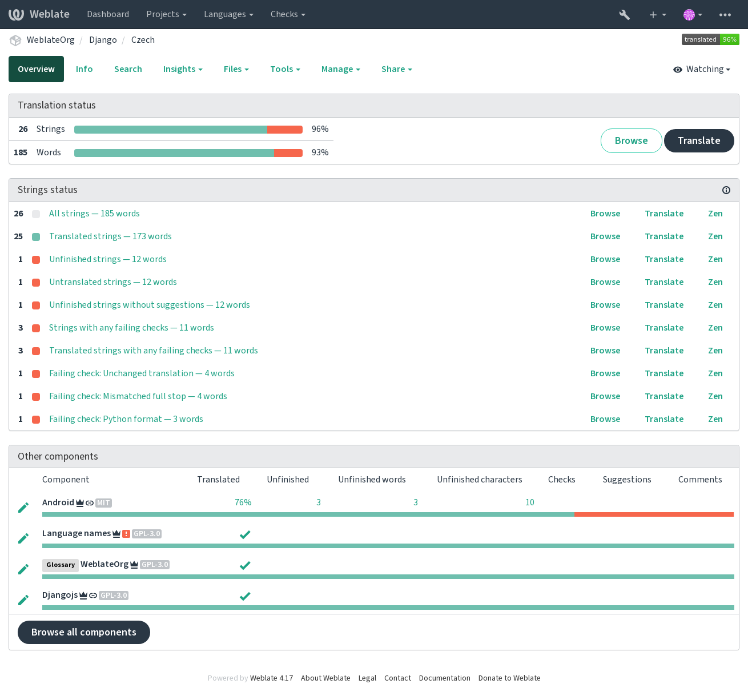The height and width of the screenshot is (700, 748).
Task: Translate the Unfinished strings row
Action: click(664, 259)
